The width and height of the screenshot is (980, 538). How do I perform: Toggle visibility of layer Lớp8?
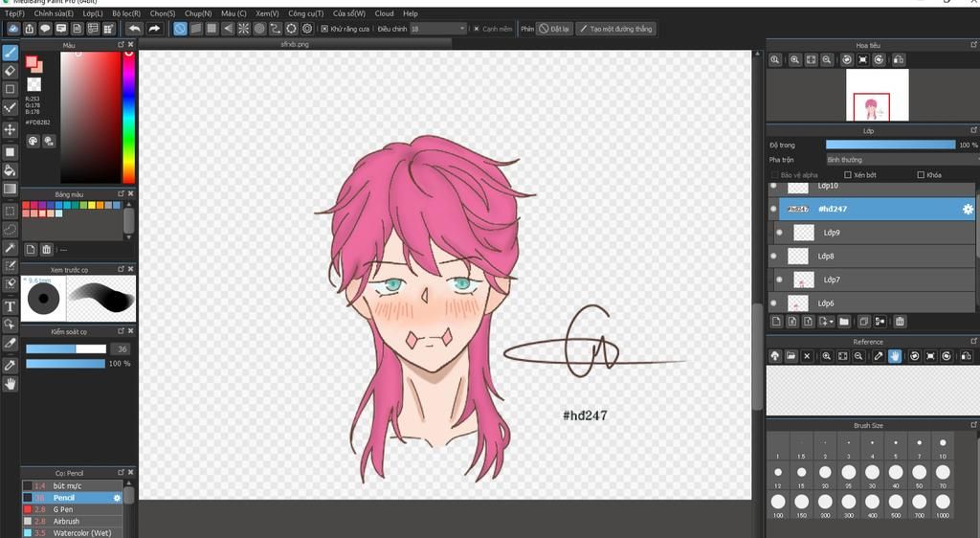coord(773,257)
